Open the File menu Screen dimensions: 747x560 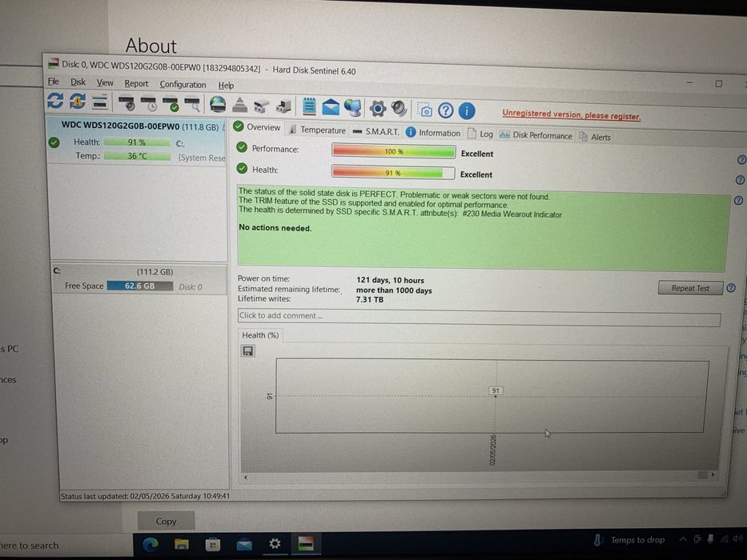(x=54, y=82)
